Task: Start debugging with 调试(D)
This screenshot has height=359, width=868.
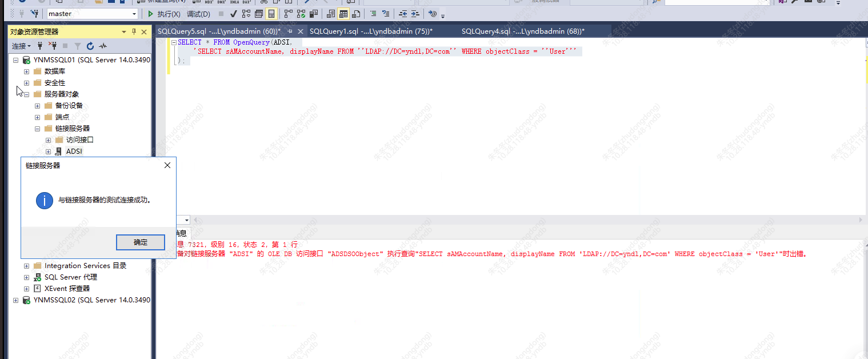Action: [198, 14]
